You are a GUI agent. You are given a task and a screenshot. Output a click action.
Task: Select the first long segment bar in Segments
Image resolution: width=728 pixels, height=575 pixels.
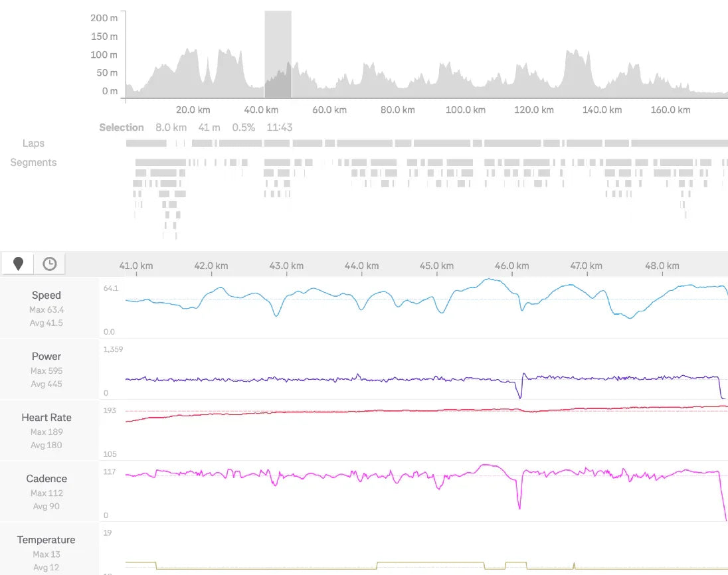click(160, 162)
